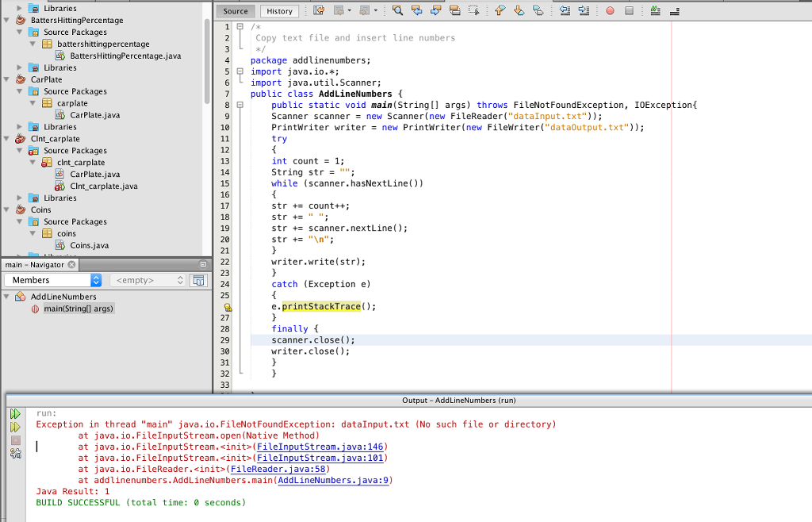Toggle Navigator Javadoc window button
Screen dimensions: 812x522
point(199,280)
